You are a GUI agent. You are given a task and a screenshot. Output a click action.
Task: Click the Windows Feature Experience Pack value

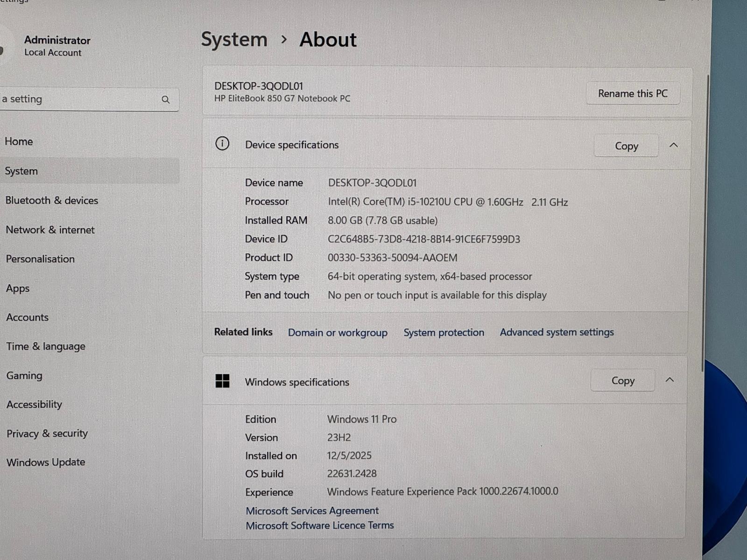443,491
